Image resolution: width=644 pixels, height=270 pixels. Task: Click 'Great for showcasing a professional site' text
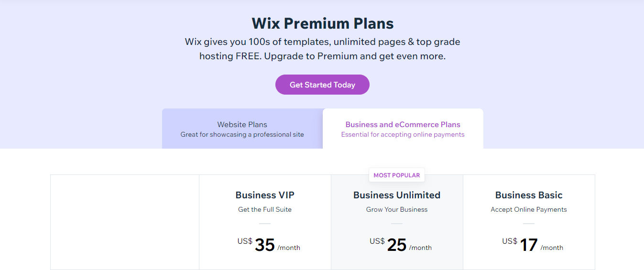[242, 135]
